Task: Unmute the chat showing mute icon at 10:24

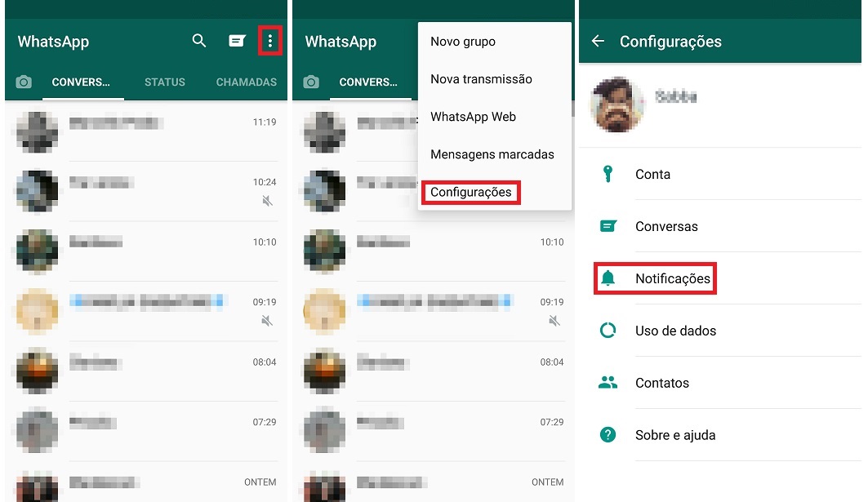Action: [267, 200]
